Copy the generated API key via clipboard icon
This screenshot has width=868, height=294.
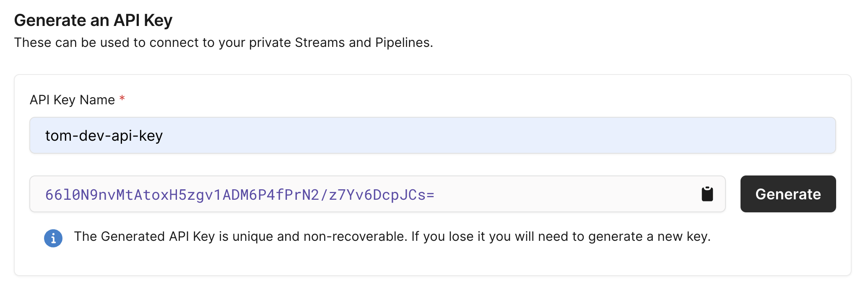coord(707,194)
